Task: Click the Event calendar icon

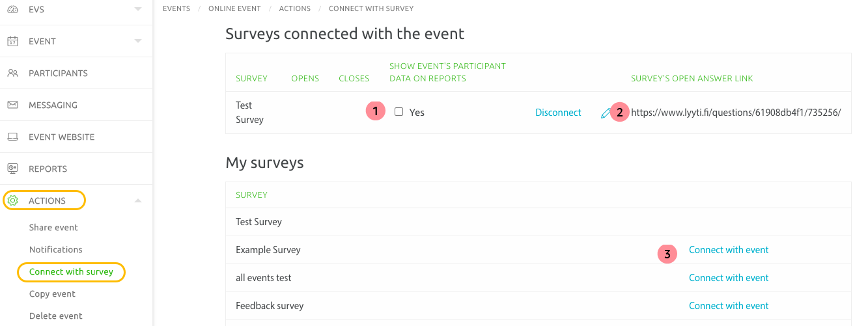Action: pyautogui.click(x=12, y=41)
